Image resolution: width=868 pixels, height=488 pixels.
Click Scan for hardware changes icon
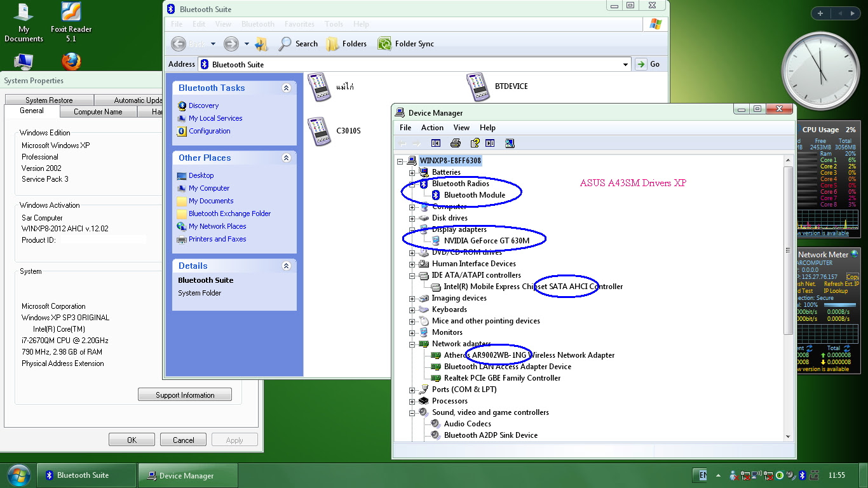[x=509, y=143]
